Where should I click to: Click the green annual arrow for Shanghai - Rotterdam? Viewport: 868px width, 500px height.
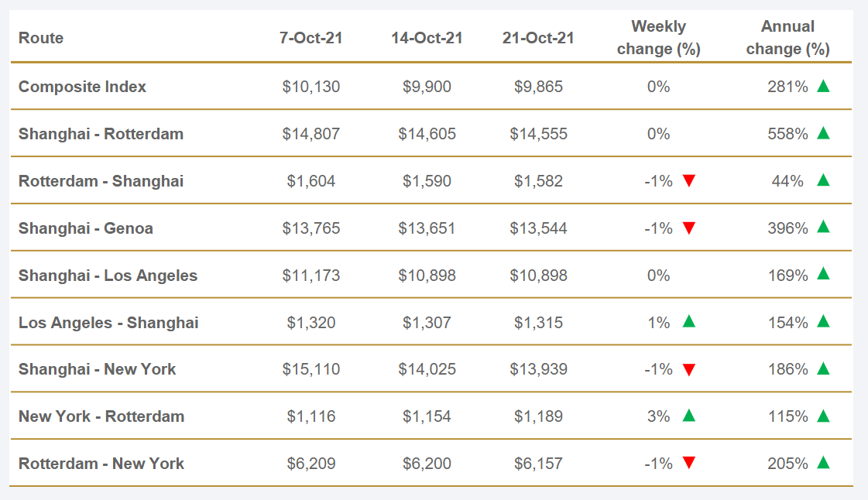(x=823, y=133)
